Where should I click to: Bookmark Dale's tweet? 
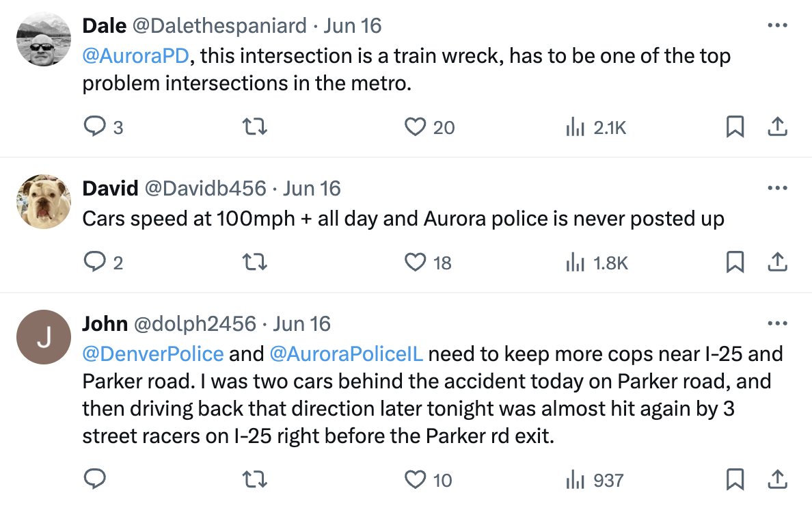pos(735,127)
